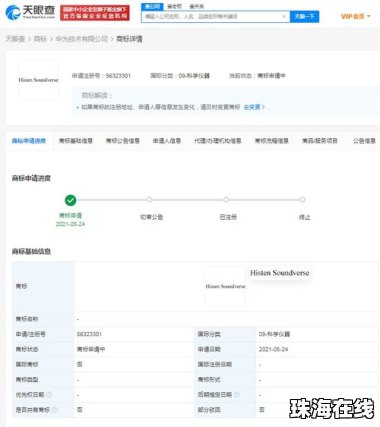Click the red official certification banner
Image resolution: width=380 pixels, height=427 pixels.
[x=95, y=13]
